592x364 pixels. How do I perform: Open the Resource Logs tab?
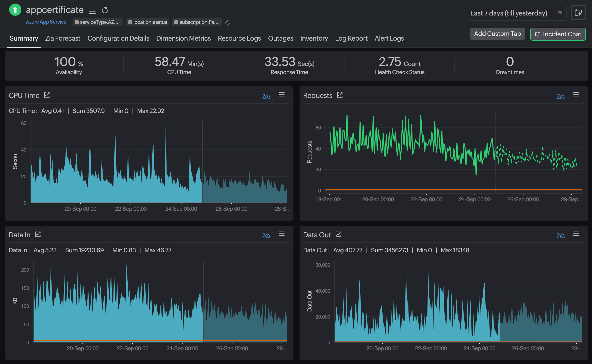click(239, 38)
